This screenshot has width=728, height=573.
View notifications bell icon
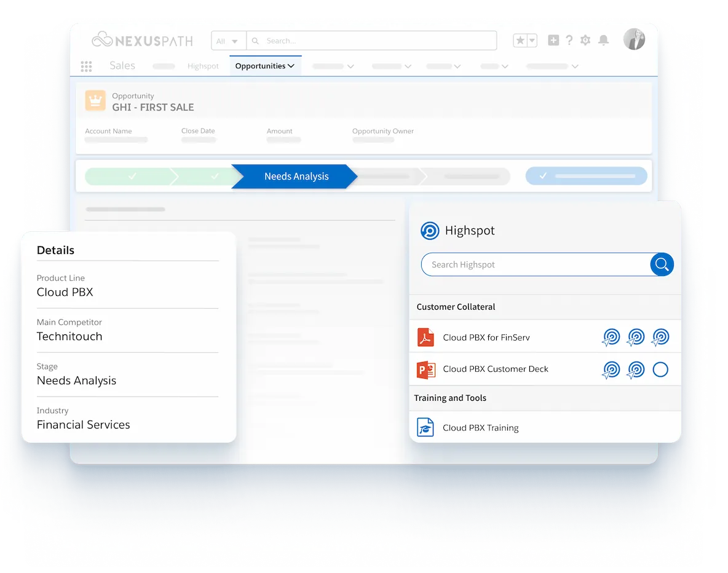click(604, 40)
